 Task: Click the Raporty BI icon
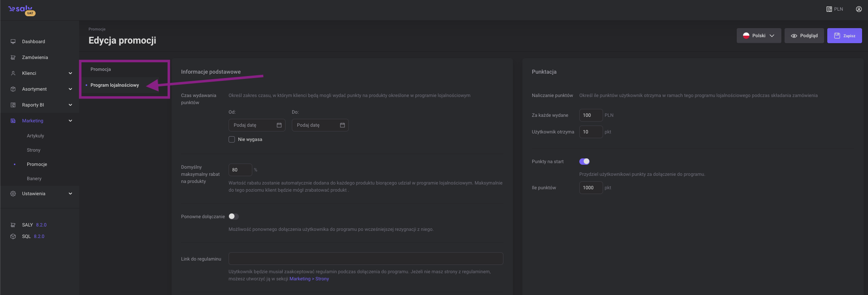13,105
